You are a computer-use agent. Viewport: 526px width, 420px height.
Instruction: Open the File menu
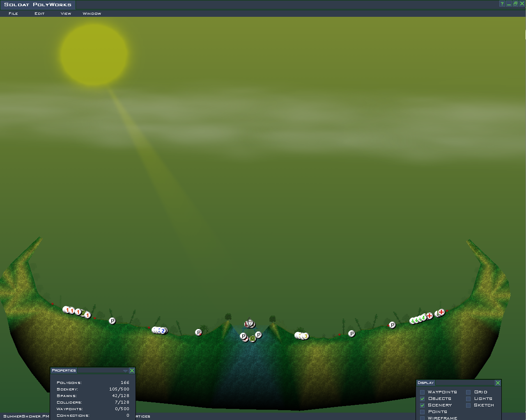point(13,14)
